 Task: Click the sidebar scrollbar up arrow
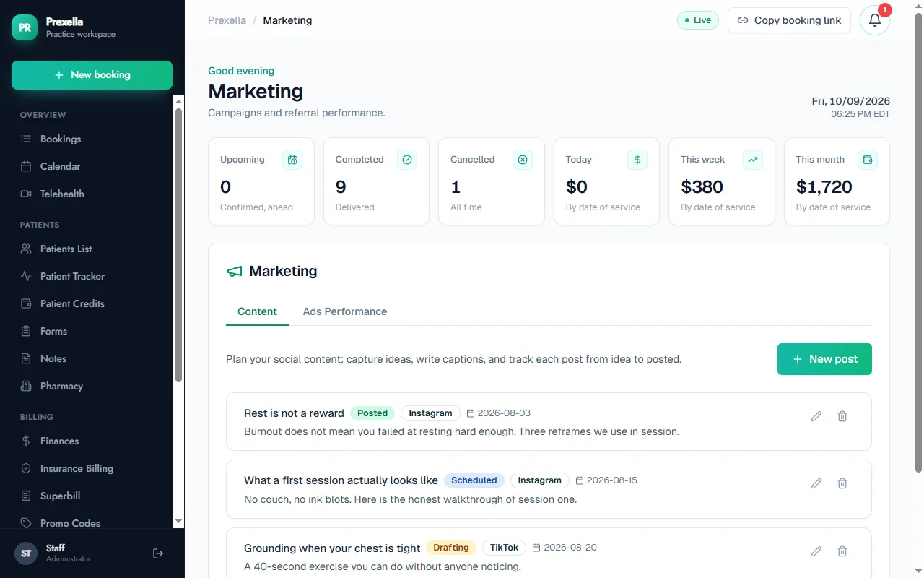[179, 101]
